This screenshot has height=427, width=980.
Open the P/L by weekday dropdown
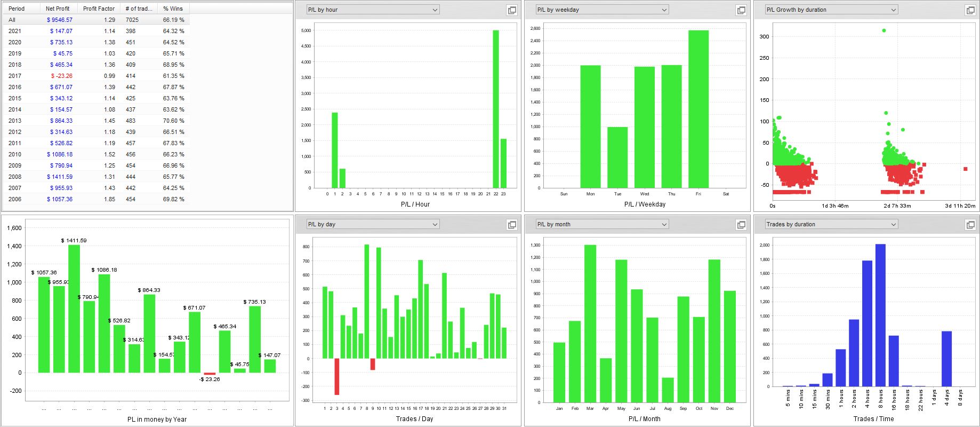point(602,10)
